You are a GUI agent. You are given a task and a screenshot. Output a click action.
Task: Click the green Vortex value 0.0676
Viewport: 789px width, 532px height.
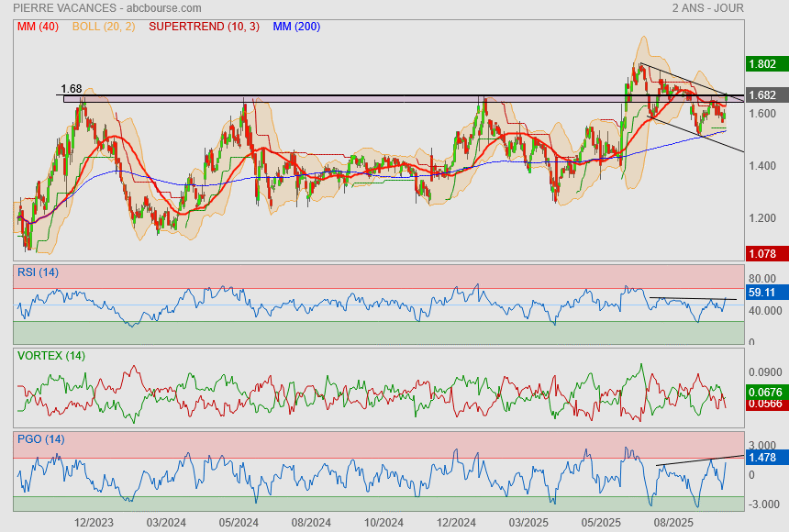point(765,392)
